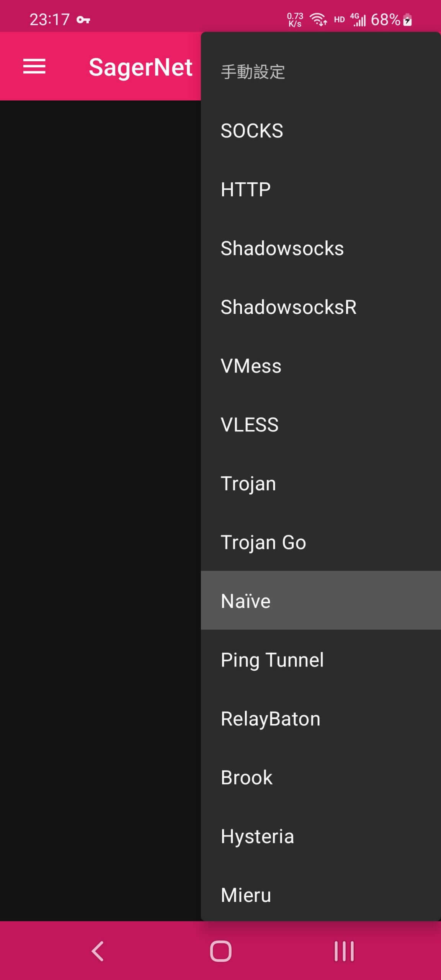Tap the 4G signal strength icon
The height and width of the screenshot is (980, 441).
coord(358,20)
